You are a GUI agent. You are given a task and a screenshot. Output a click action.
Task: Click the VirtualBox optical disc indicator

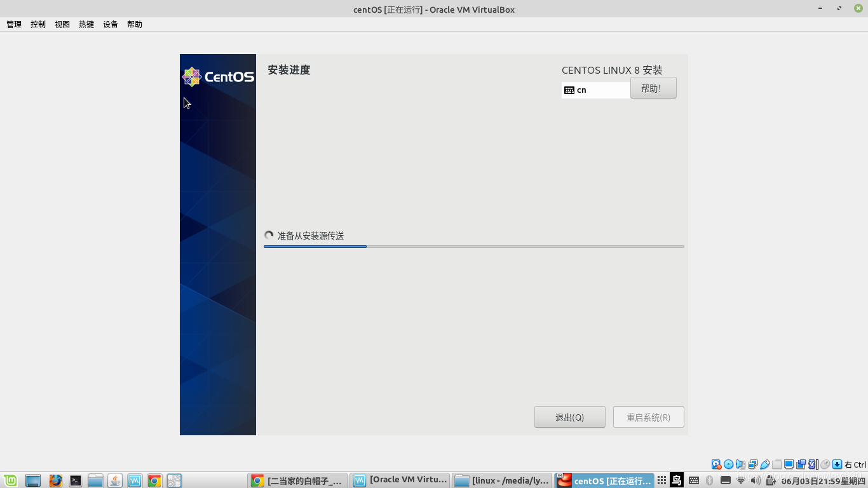click(729, 464)
